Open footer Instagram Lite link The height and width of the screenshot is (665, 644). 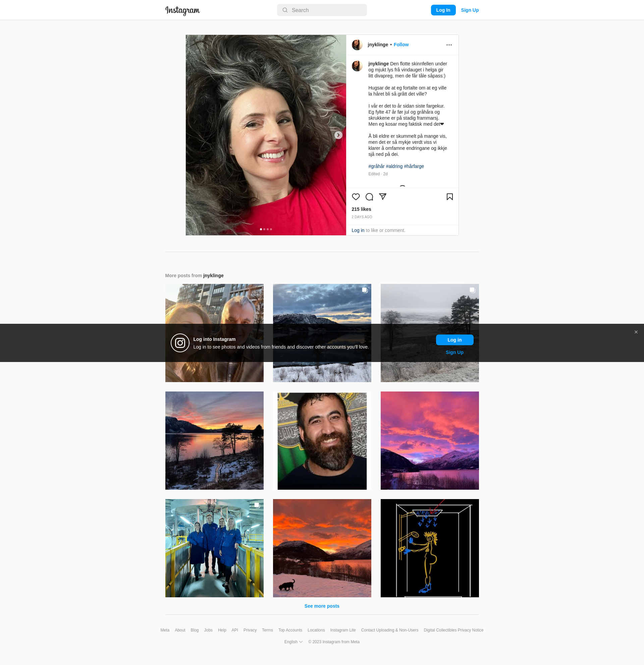coord(343,630)
